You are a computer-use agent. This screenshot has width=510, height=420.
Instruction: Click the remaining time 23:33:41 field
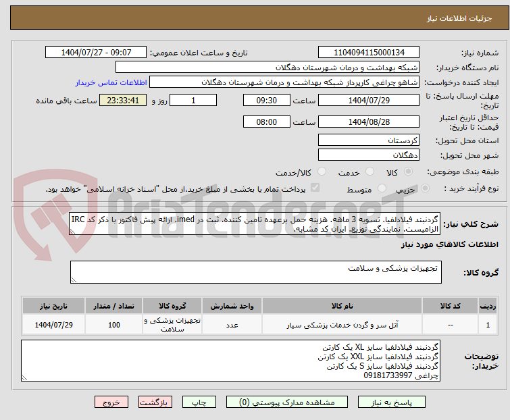pyautogui.click(x=123, y=100)
